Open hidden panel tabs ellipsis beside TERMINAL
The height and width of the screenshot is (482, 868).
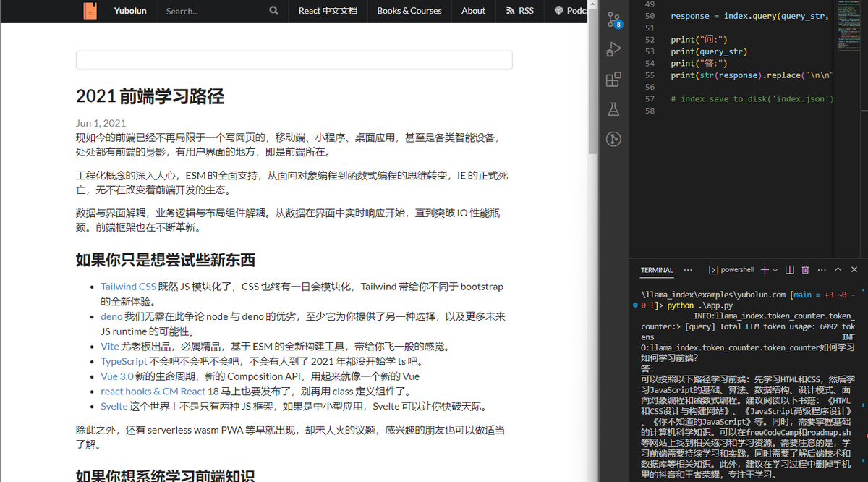pyautogui.click(x=688, y=270)
